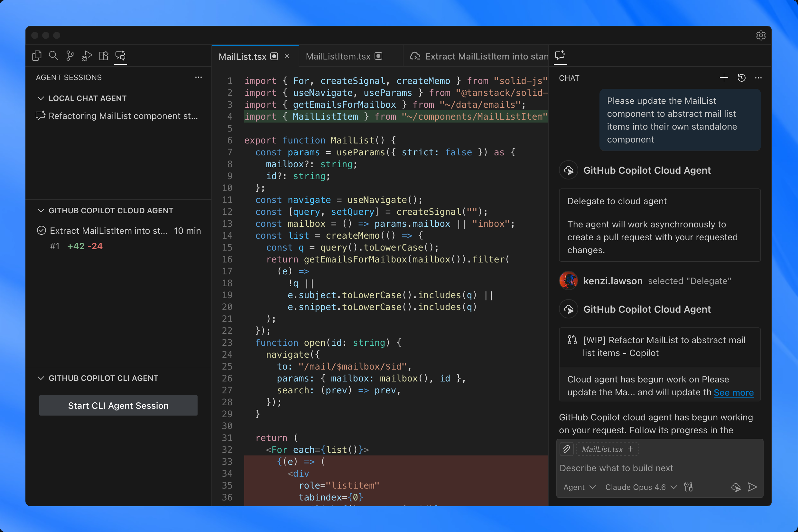Viewport: 798px width, 532px height.
Task: Open chat history icon in the chat panel
Action: point(741,78)
